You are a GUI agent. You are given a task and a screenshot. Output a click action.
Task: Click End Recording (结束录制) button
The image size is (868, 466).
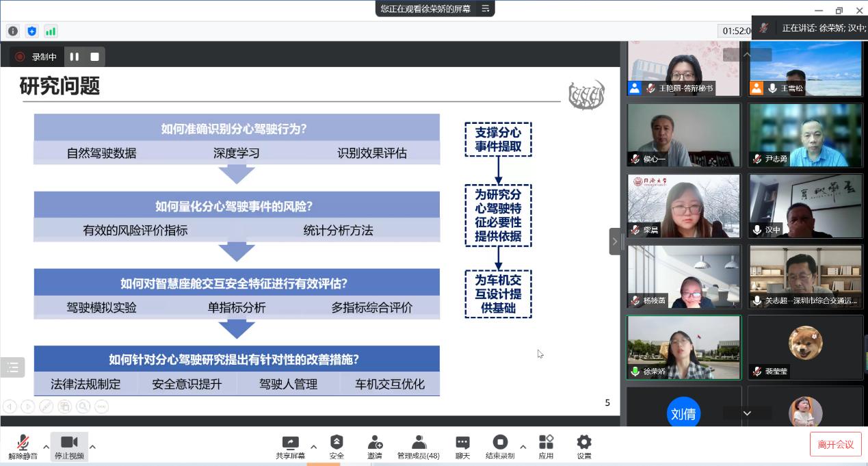pos(500,446)
